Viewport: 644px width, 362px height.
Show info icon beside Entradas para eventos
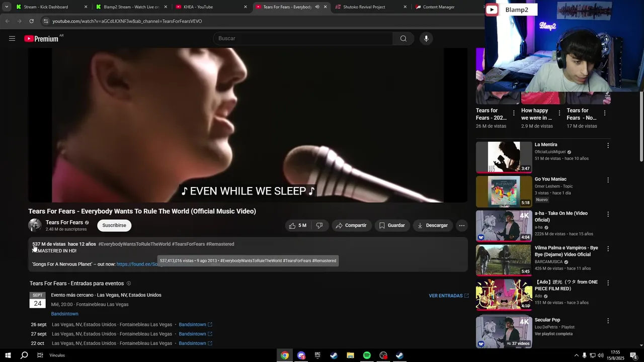[129, 284]
